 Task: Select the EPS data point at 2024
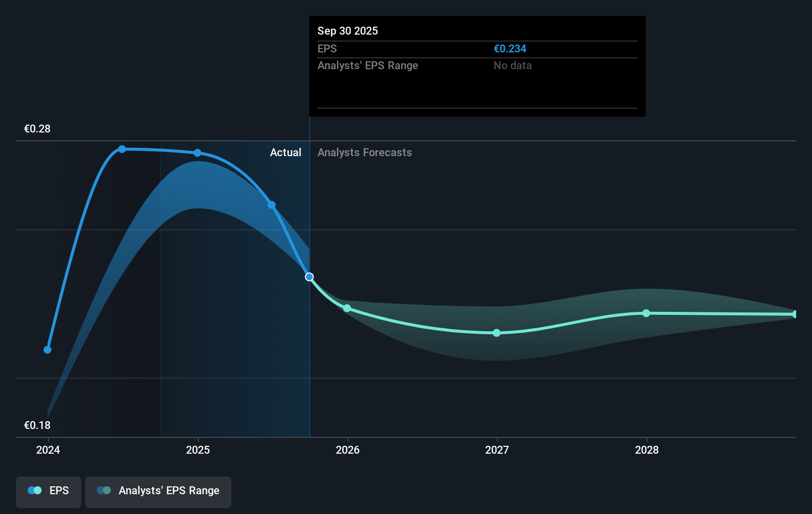point(47,350)
